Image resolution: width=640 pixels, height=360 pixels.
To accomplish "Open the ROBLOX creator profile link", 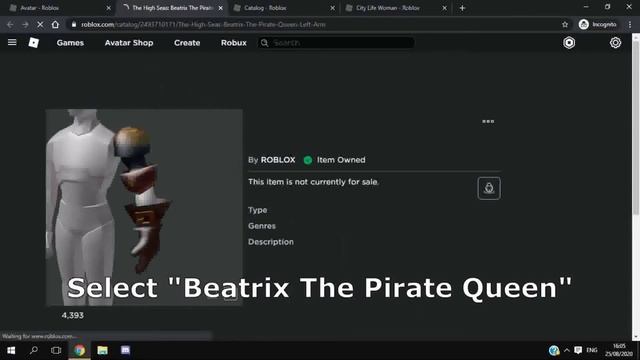I will (x=278, y=160).
